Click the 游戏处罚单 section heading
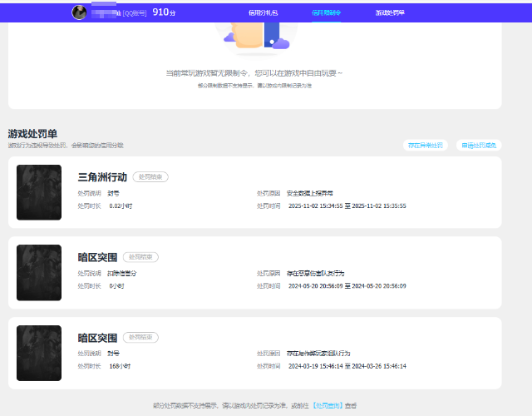Viewport: 532px width, 416px height. pyautogui.click(x=32, y=134)
